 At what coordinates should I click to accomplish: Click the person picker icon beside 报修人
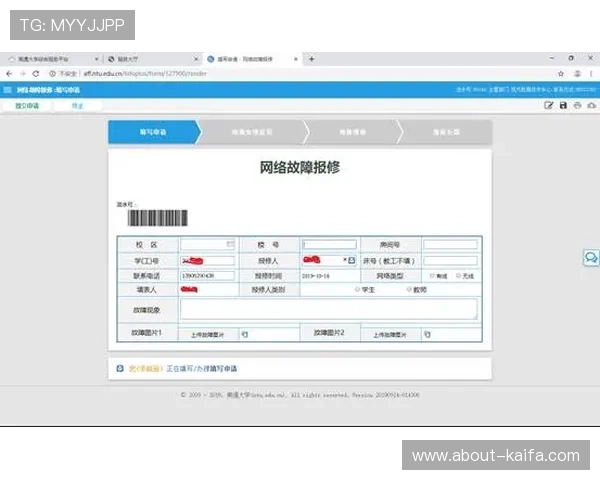click(x=352, y=260)
